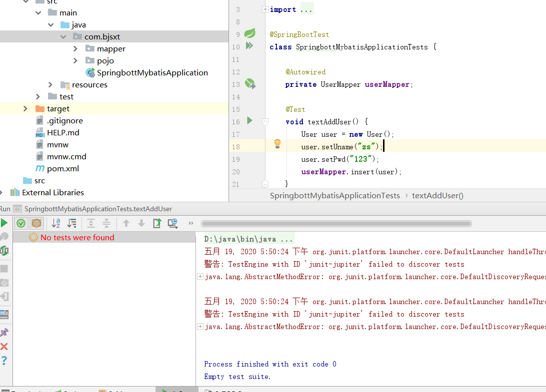Expand all test tree nodes
This screenshot has width=546, height=392.
click(91, 223)
